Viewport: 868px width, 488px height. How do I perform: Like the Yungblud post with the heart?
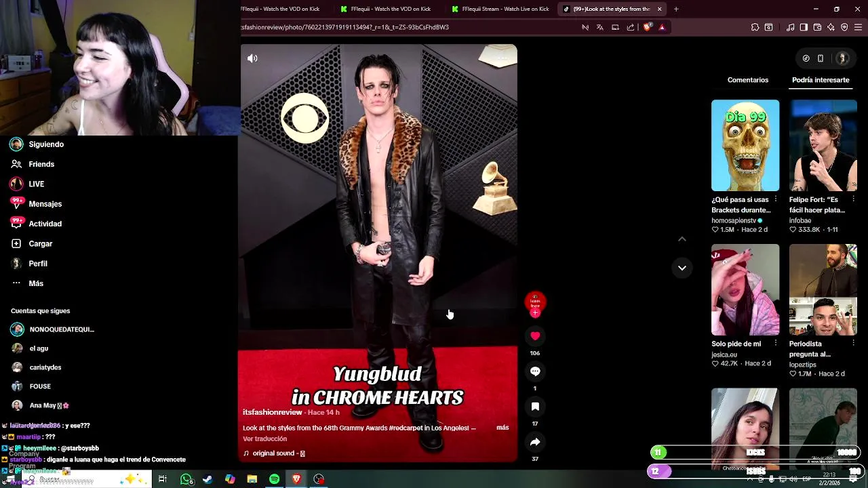tap(535, 335)
